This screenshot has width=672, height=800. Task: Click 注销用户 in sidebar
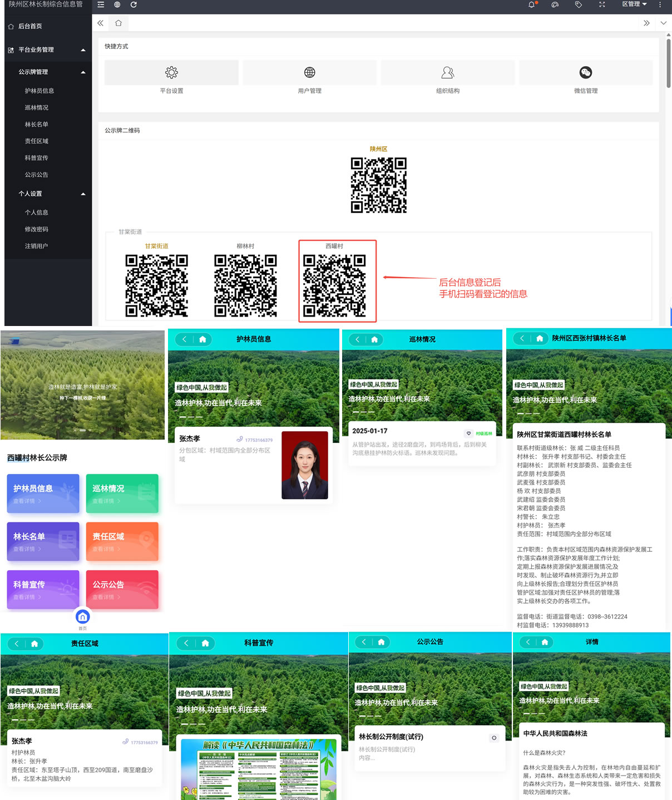click(37, 245)
